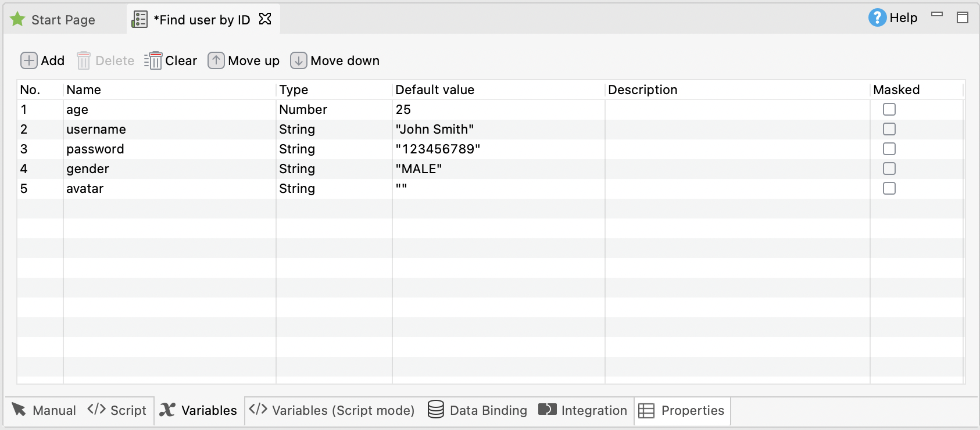Viewport: 980px width, 430px height.
Task: Switch to Variables (Script mode) tab
Action: pos(332,410)
